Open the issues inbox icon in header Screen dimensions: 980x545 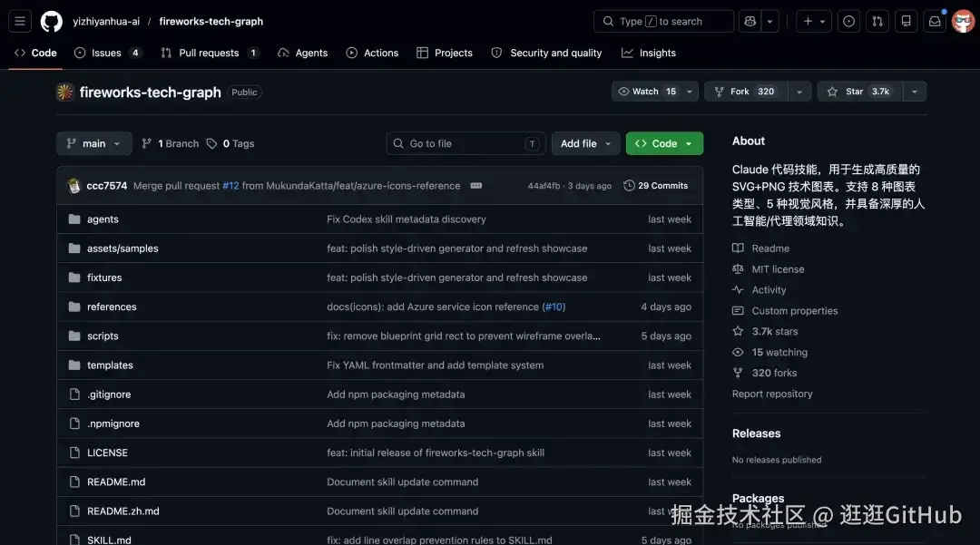point(848,21)
